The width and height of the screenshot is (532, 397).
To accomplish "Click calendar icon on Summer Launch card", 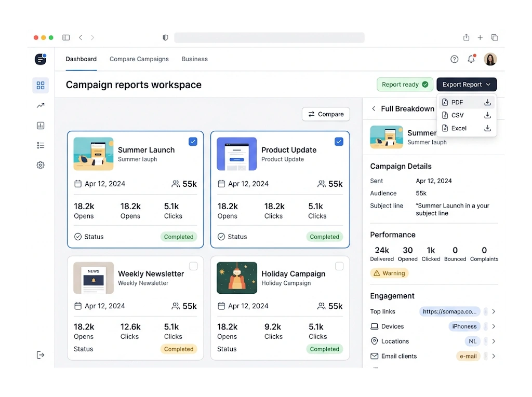I will [78, 184].
